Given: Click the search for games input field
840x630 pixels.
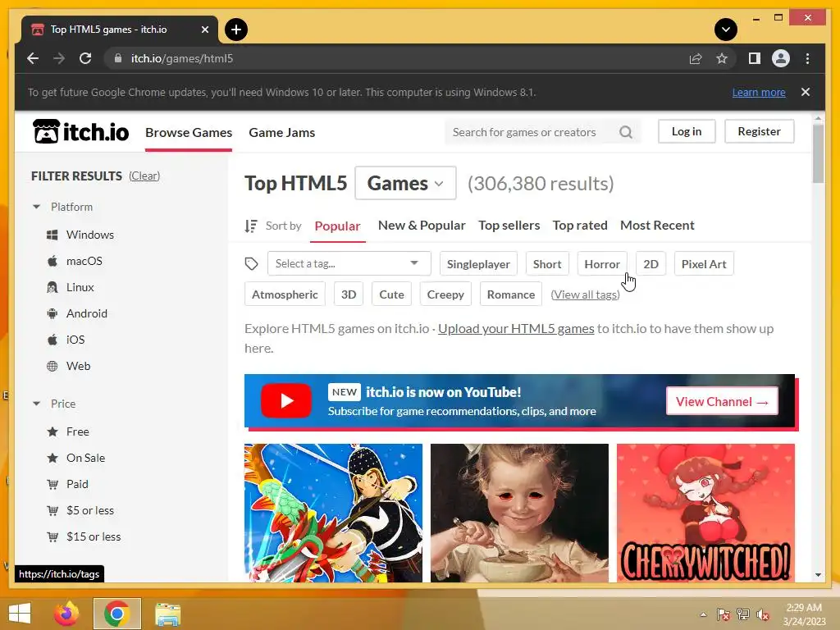Looking at the screenshot, I should coord(532,132).
